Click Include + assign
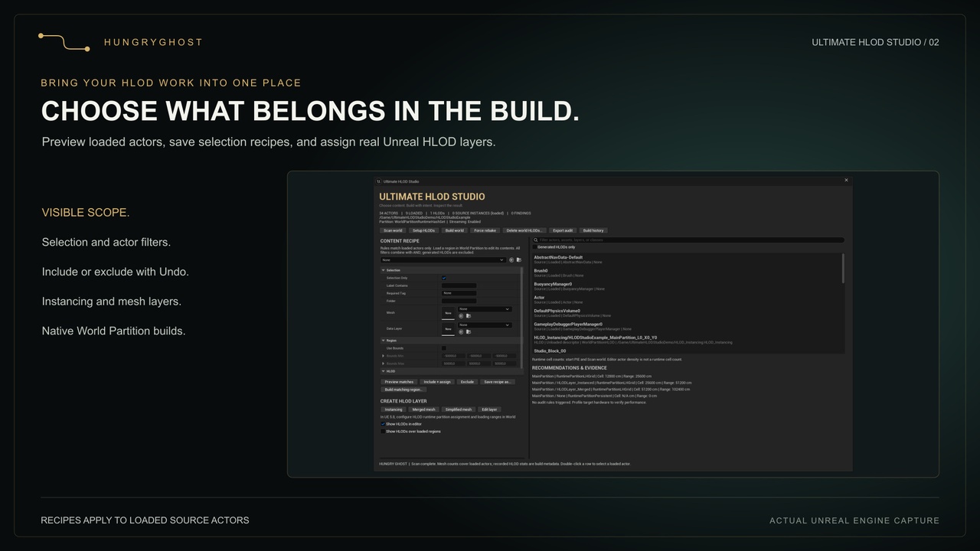 437,382
